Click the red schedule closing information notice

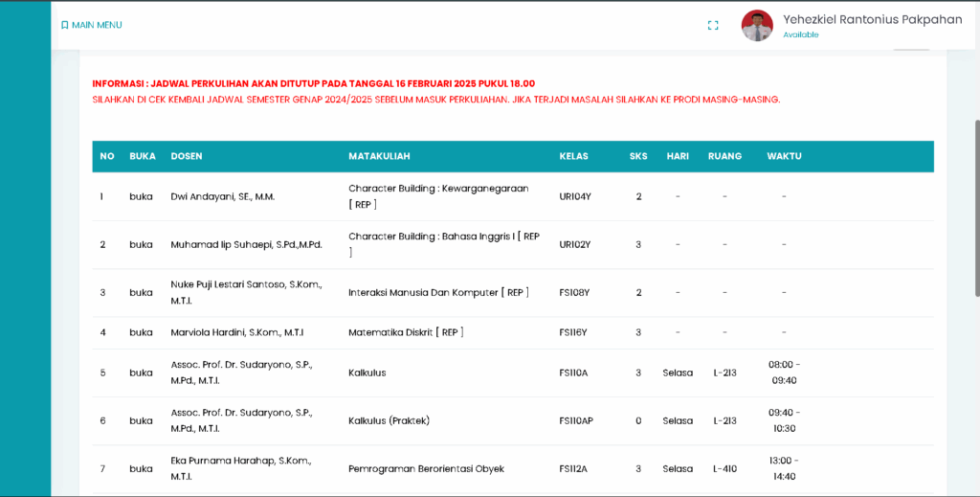pyautogui.click(x=314, y=83)
